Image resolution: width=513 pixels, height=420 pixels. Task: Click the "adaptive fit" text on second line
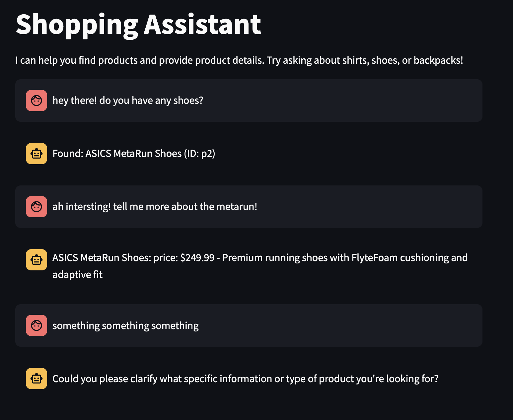click(77, 275)
